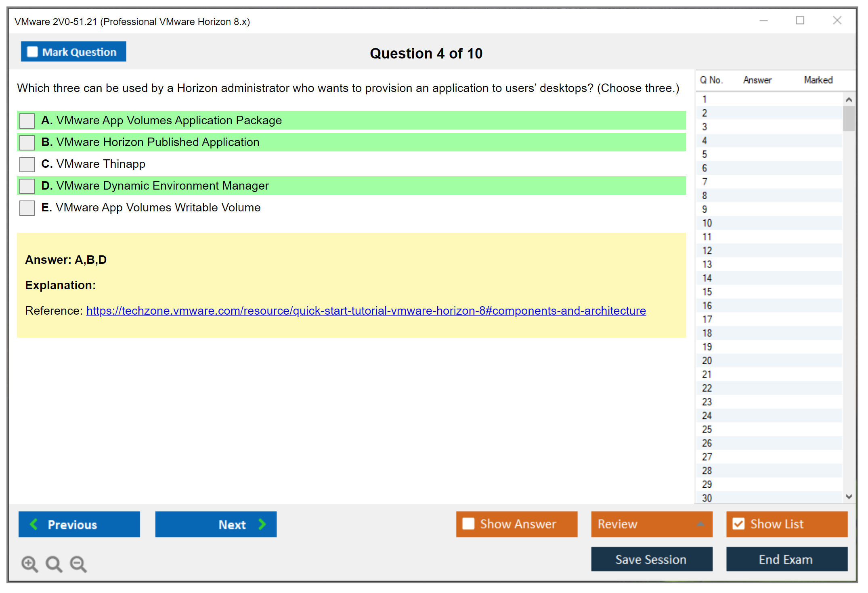Open the techzone.vmware.com reference link

click(366, 311)
